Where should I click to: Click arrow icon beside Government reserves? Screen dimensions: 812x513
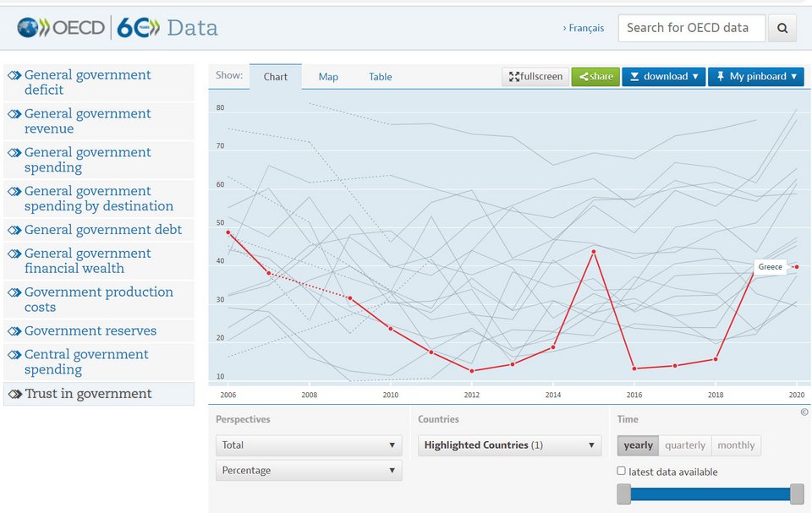tap(14, 331)
